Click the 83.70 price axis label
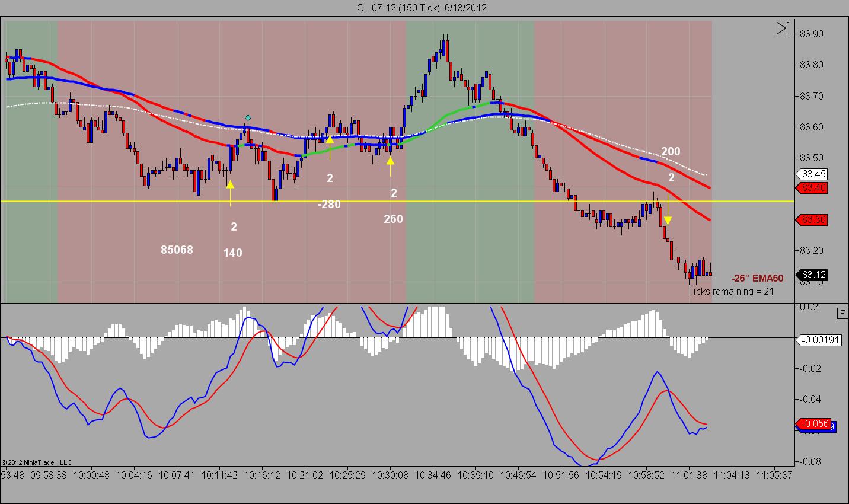This screenshot has width=849, height=504. [x=811, y=96]
